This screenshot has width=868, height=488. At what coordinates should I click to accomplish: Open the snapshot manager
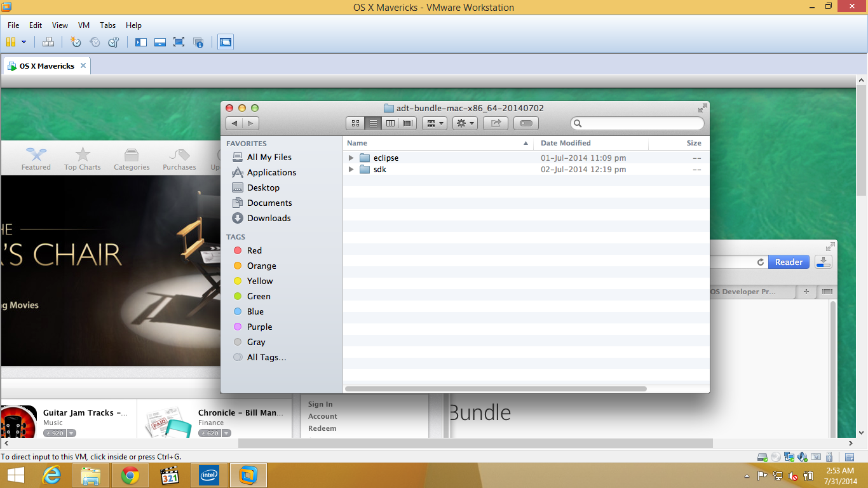114,42
